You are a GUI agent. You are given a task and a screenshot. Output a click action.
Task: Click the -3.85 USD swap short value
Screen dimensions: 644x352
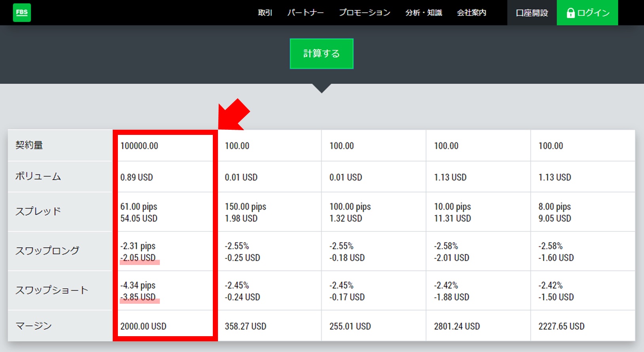point(138,297)
